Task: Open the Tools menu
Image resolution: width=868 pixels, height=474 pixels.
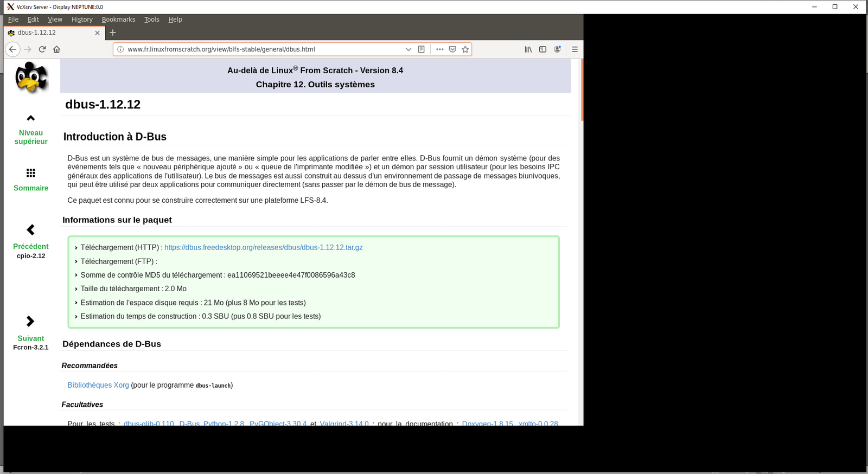Action: [152, 20]
